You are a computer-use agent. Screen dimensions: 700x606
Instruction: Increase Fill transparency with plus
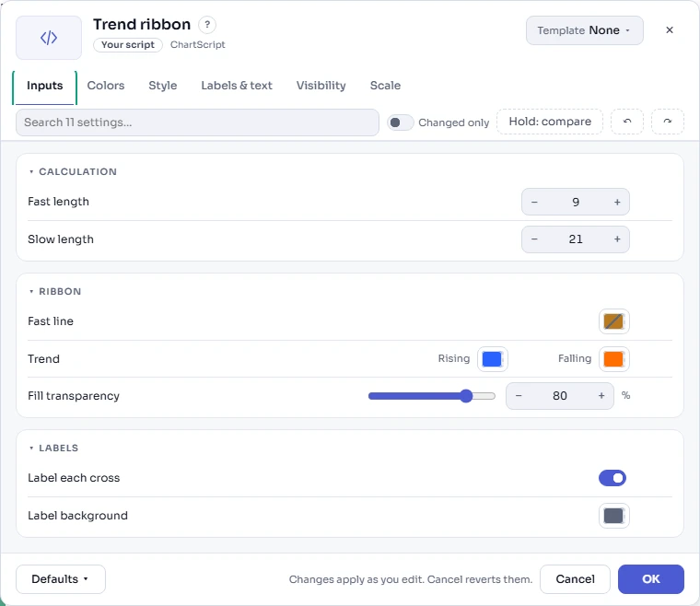(x=601, y=396)
